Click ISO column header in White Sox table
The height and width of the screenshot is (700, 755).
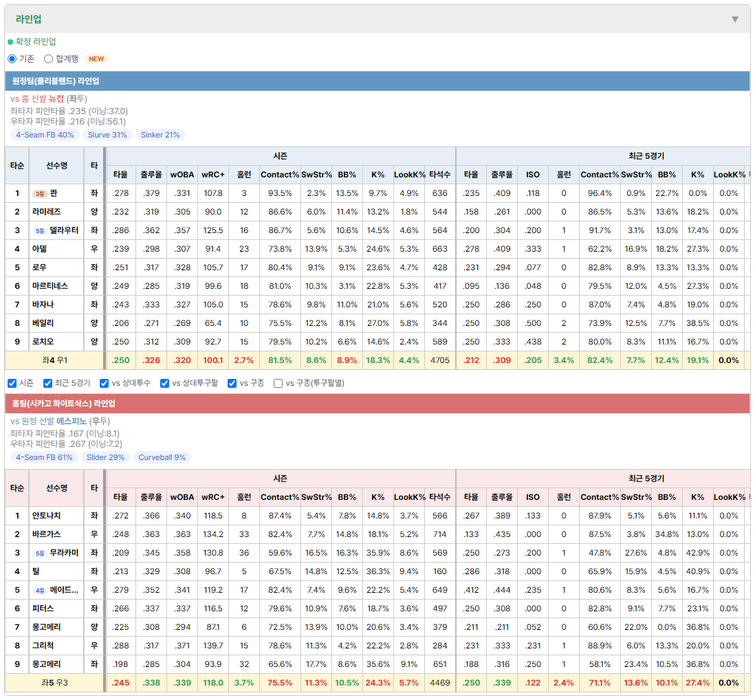(x=532, y=497)
